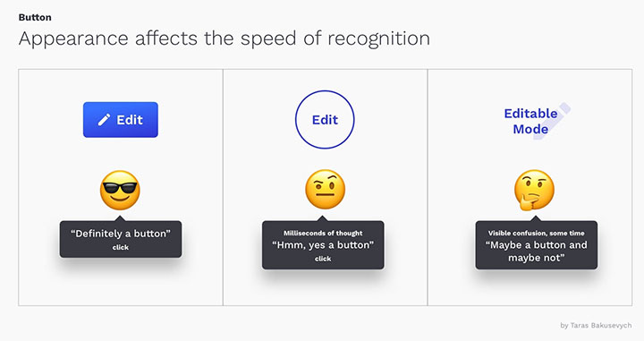Screen dimensions: 644x341
Task: Click the "Milliseconds of thought" caption
Action: coord(323,233)
